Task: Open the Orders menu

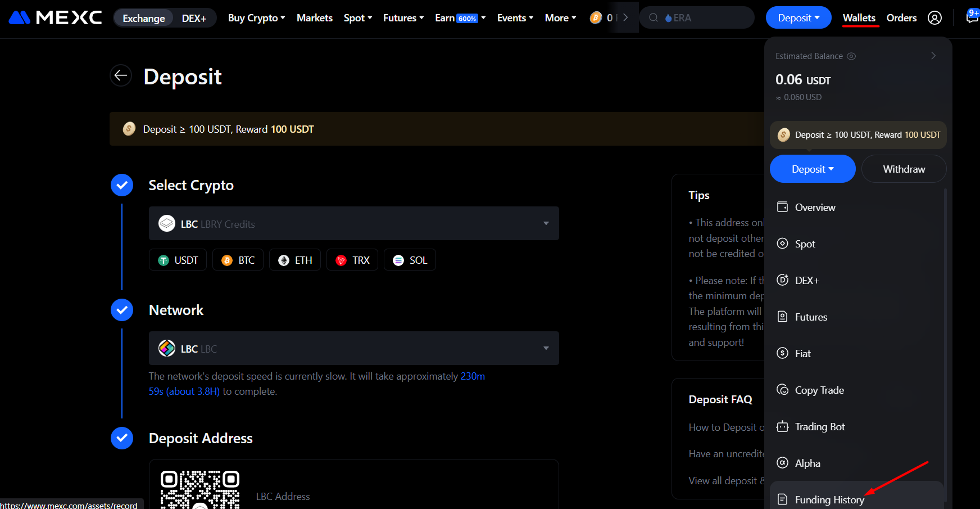Action: [x=901, y=18]
